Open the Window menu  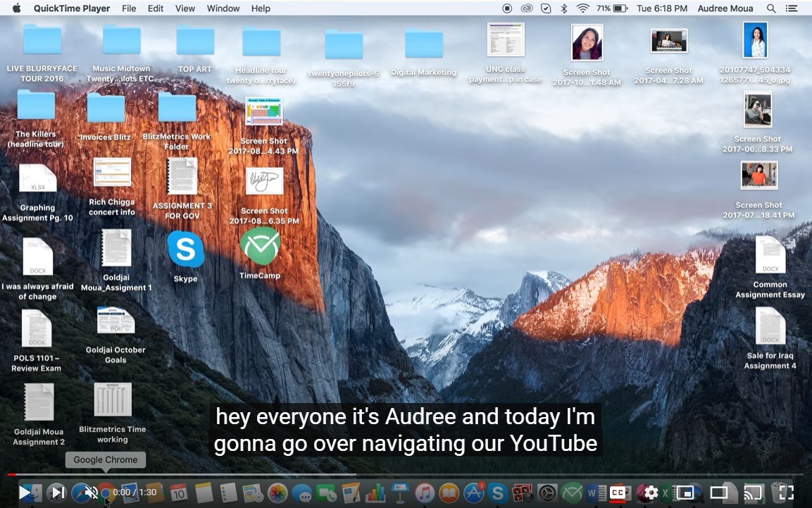click(223, 8)
